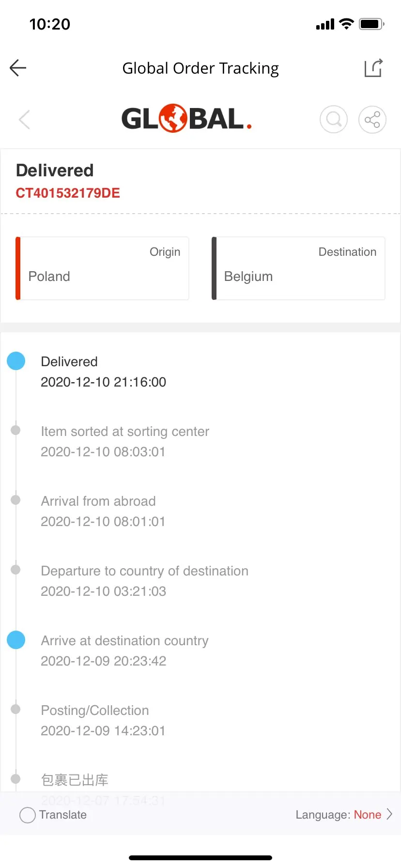The image size is (401, 868).
Task: Tap the gray dot beside Posting/Collection
Action: click(x=15, y=710)
